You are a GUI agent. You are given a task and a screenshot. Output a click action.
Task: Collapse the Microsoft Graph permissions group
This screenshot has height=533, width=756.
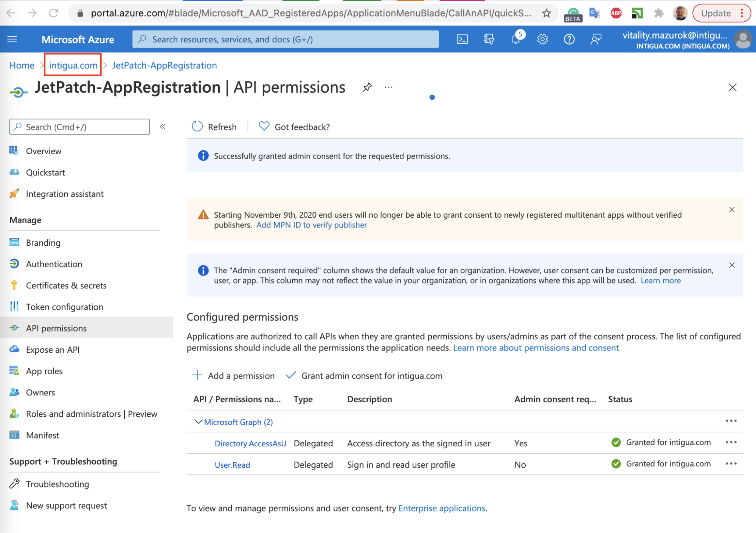click(x=198, y=422)
